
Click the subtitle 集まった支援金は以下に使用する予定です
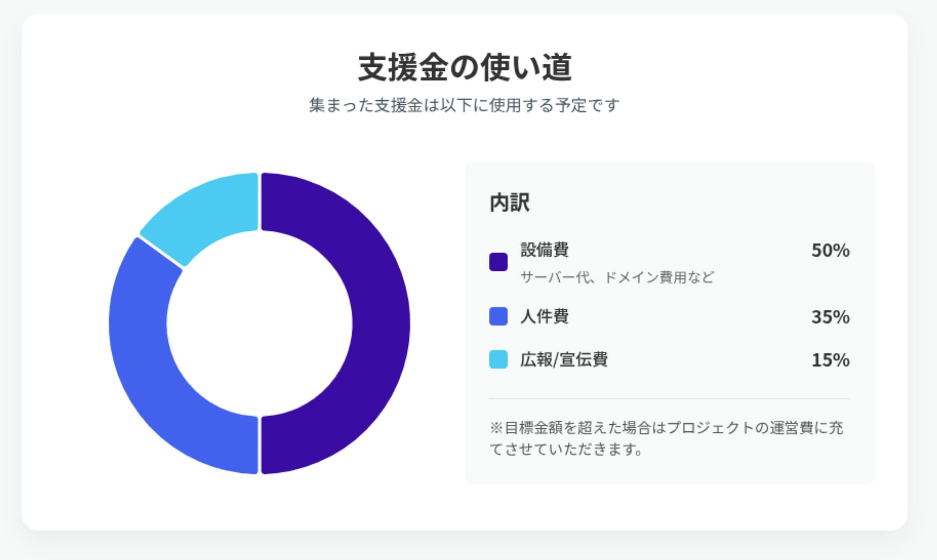tap(464, 105)
